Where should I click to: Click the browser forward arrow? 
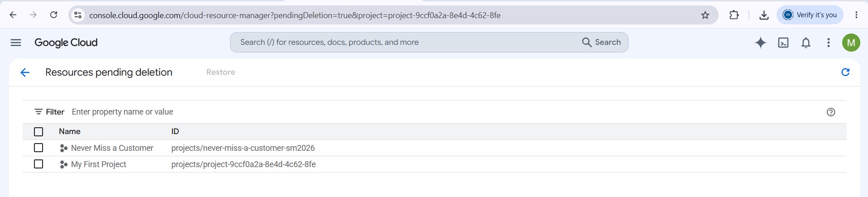click(33, 15)
